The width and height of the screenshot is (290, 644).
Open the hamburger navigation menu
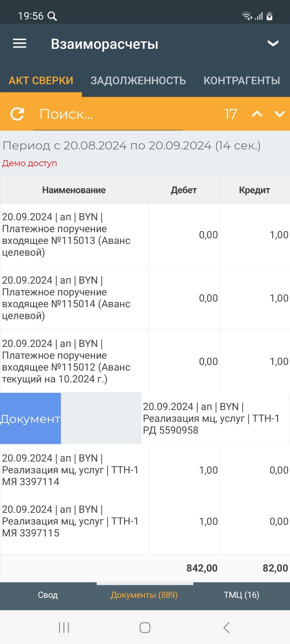[x=20, y=43]
